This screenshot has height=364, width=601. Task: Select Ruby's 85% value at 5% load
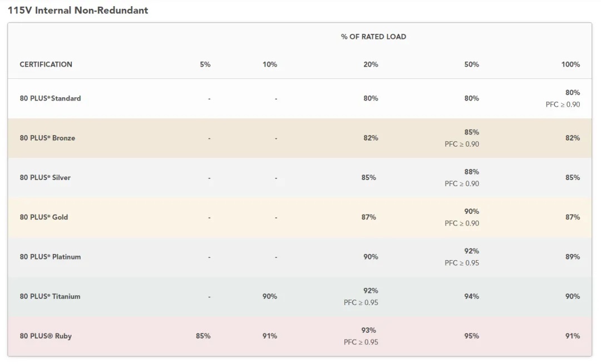click(203, 336)
